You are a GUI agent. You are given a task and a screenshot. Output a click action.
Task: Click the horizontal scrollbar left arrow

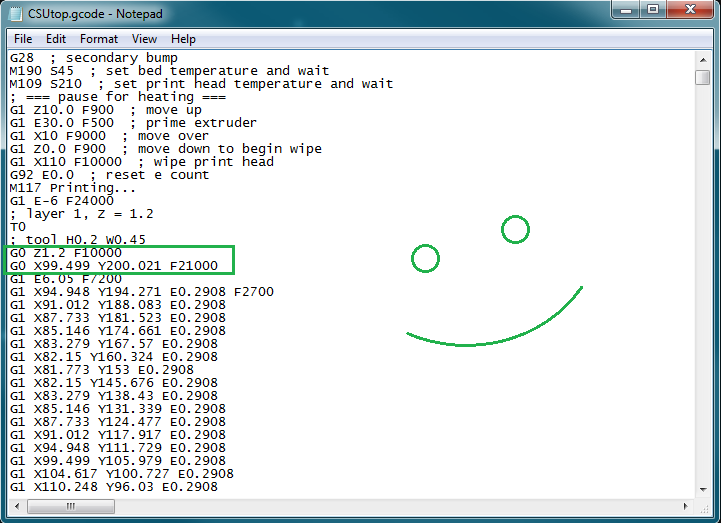[x=17, y=506]
